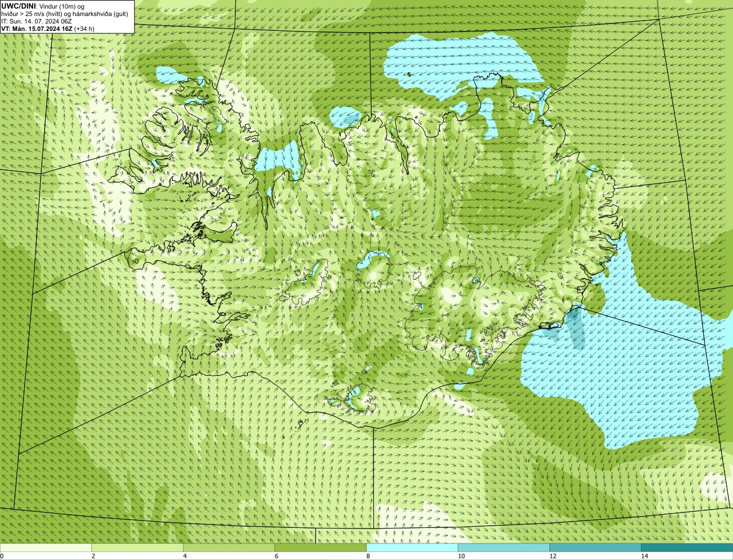
Task: Click the colorbar tick label '14'
Action: click(644, 556)
